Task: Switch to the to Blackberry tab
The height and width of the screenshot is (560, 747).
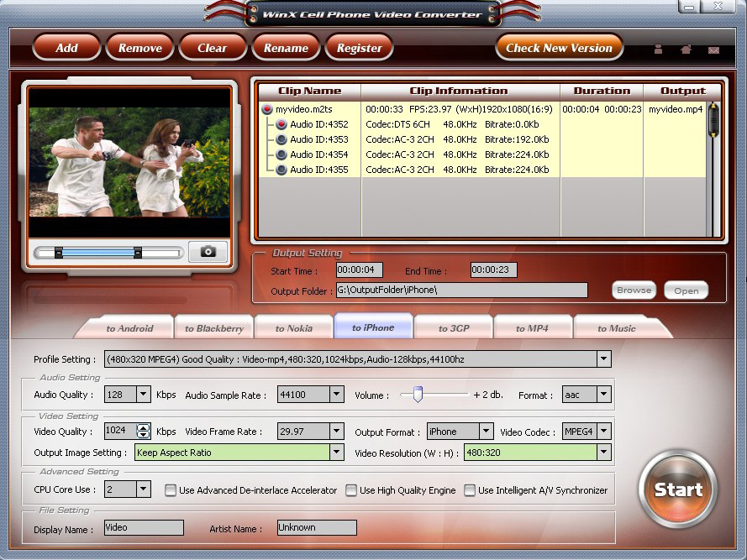Action: tap(214, 327)
